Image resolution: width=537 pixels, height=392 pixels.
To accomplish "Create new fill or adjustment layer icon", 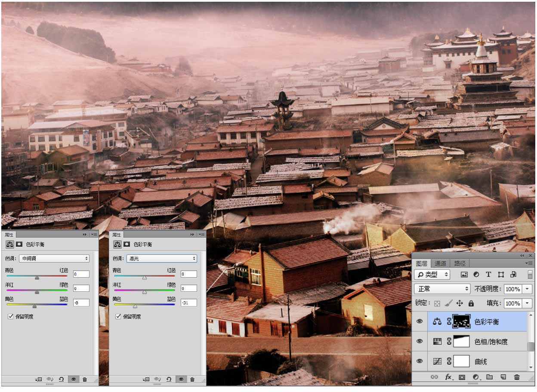I will point(476,377).
